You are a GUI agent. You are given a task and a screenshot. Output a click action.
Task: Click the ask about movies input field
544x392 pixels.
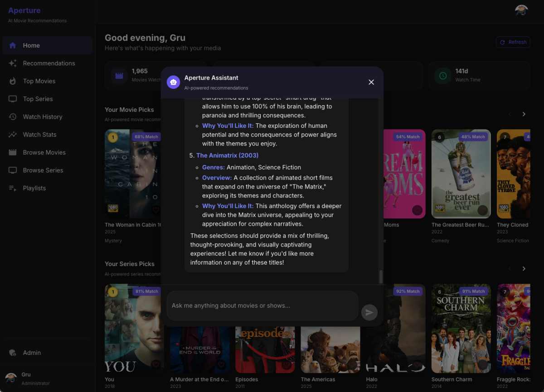(x=262, y=305)
